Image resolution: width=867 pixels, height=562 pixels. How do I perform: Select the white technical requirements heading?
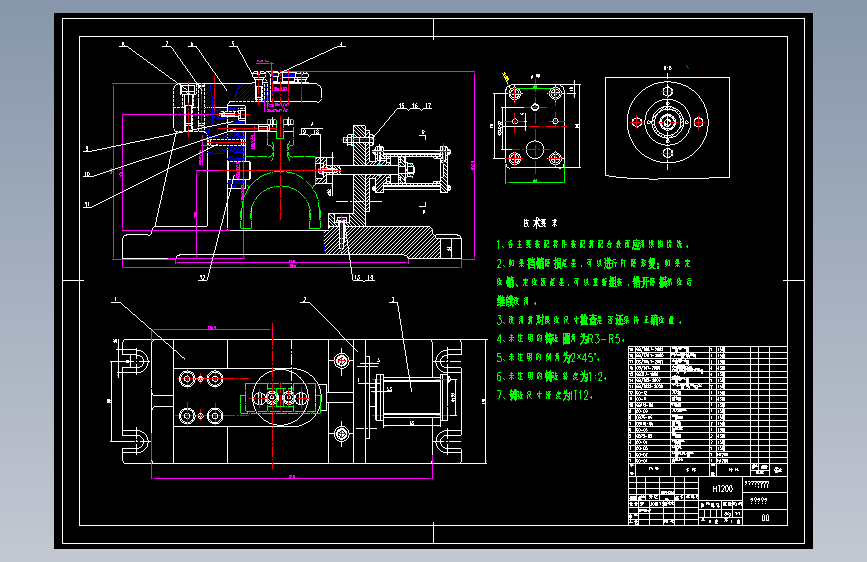tap(540, 223)
